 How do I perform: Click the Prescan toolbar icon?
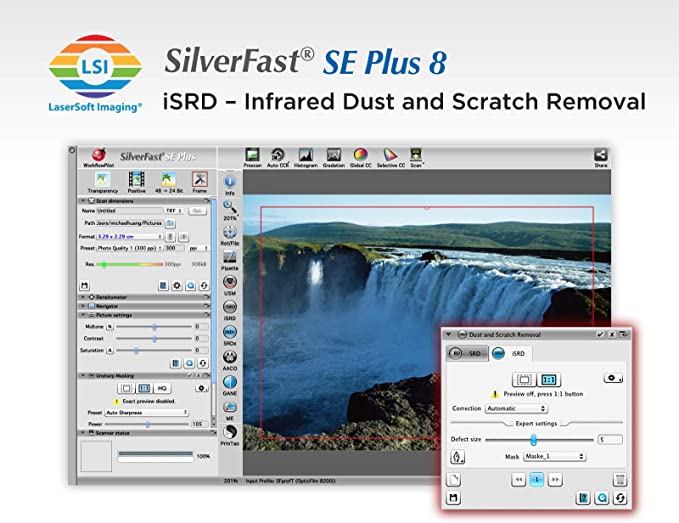(253, 155)
